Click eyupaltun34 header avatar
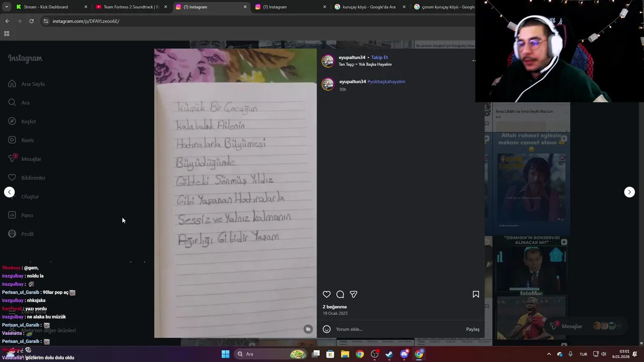 (x=328, y=61)
